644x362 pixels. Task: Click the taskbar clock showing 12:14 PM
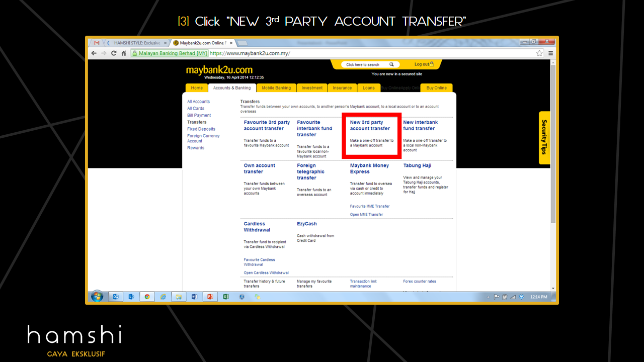click(x=538, y=297)
